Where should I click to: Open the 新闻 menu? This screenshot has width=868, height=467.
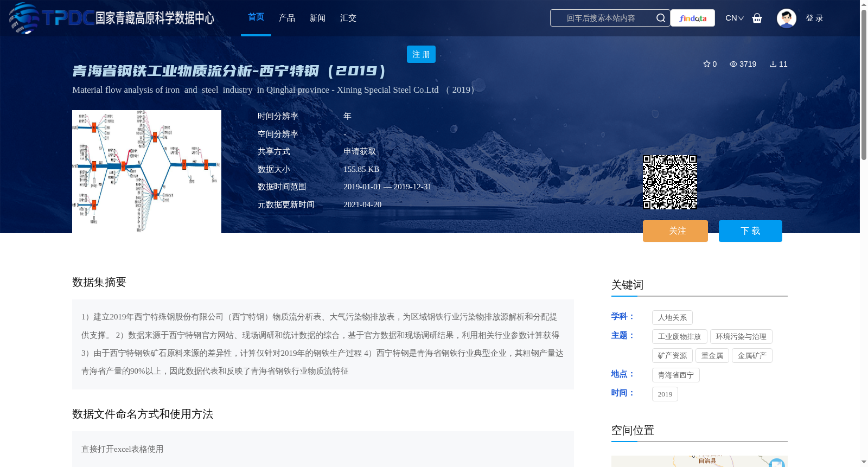tap(317, 18)
